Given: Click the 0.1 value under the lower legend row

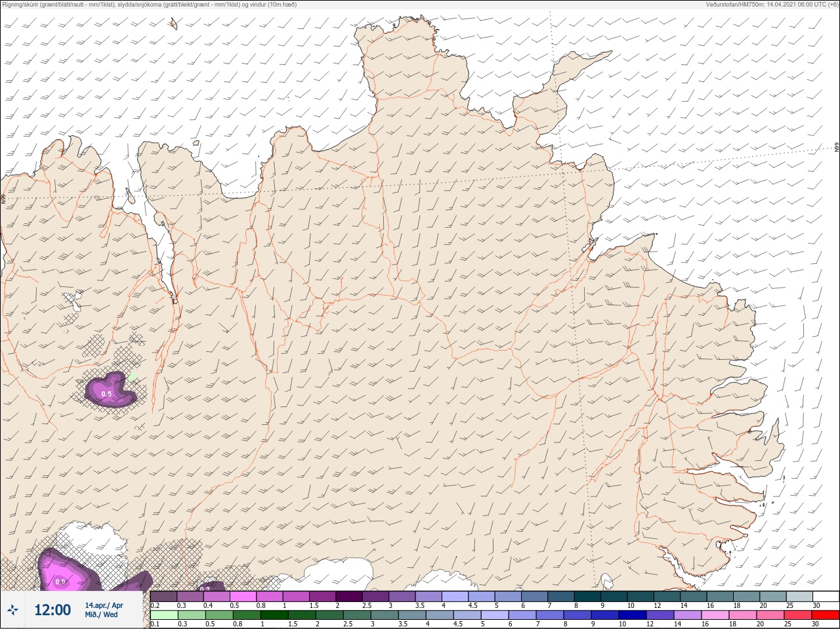Looking at the screenshot, I should click(155, 624).
